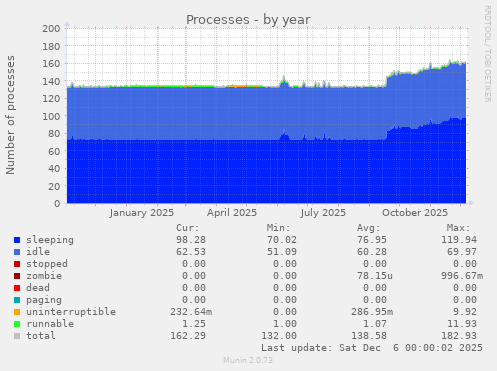The height and width of the screenshot is (371, 497).
Task: Click the 'October 2025' axis label
Action: (x=415, y=213)
